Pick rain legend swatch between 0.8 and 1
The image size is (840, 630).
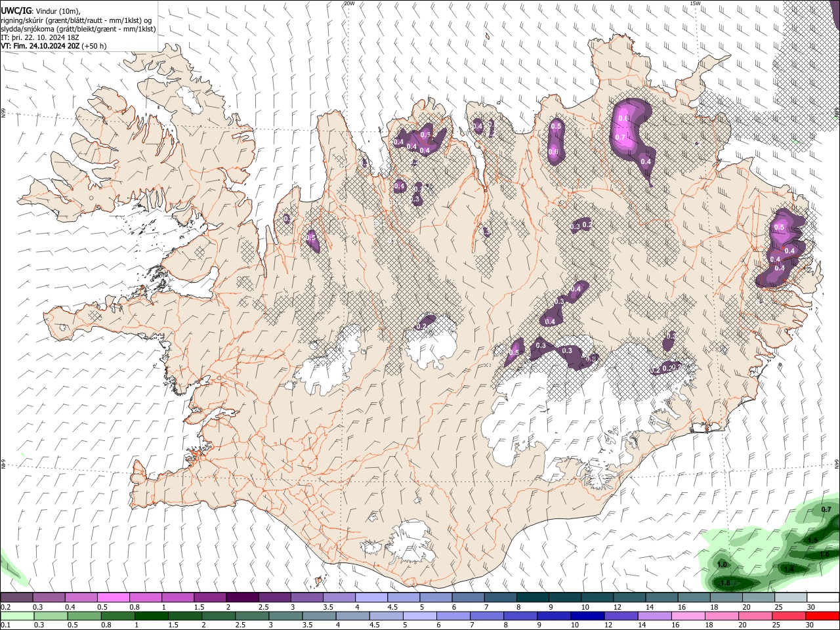pyautogui.click(x=117, y=616)
